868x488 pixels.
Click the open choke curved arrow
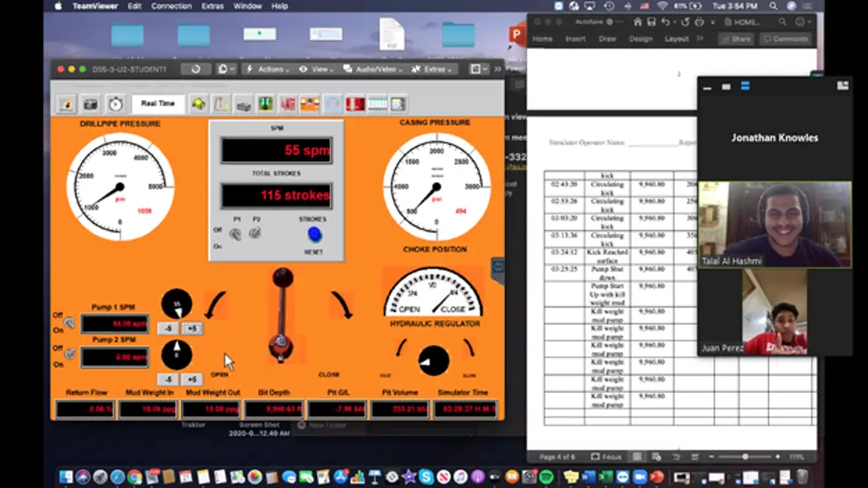[216, 304]
